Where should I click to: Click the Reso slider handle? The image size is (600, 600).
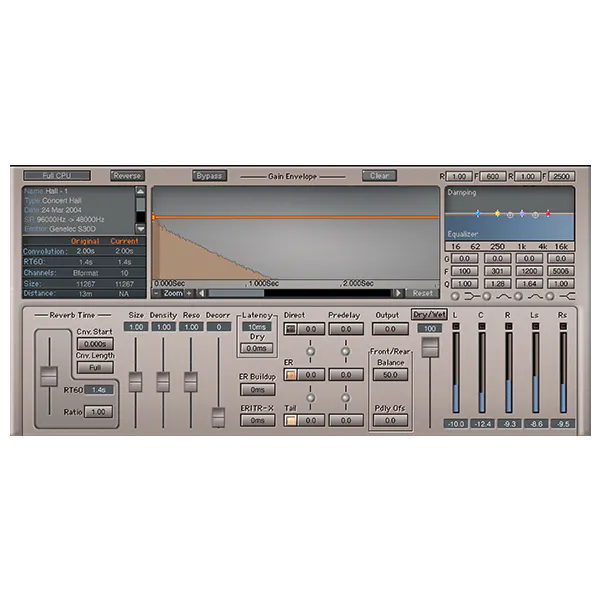point(191,382)
